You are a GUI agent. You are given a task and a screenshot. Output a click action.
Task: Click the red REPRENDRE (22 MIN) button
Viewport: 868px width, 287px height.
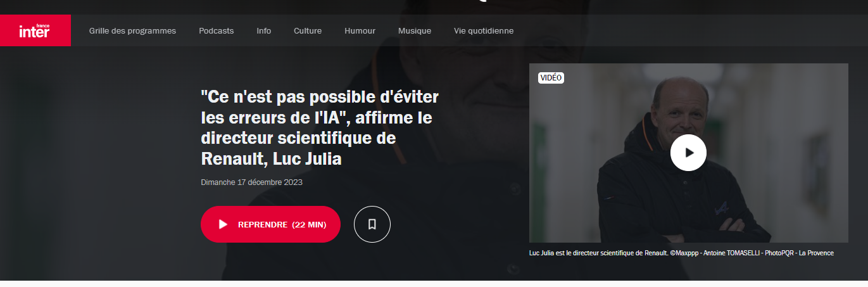270,224
